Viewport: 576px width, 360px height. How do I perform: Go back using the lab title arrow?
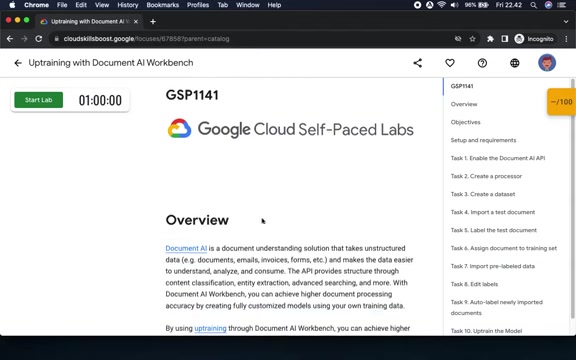pyautogui.click(x=18, y=63)
